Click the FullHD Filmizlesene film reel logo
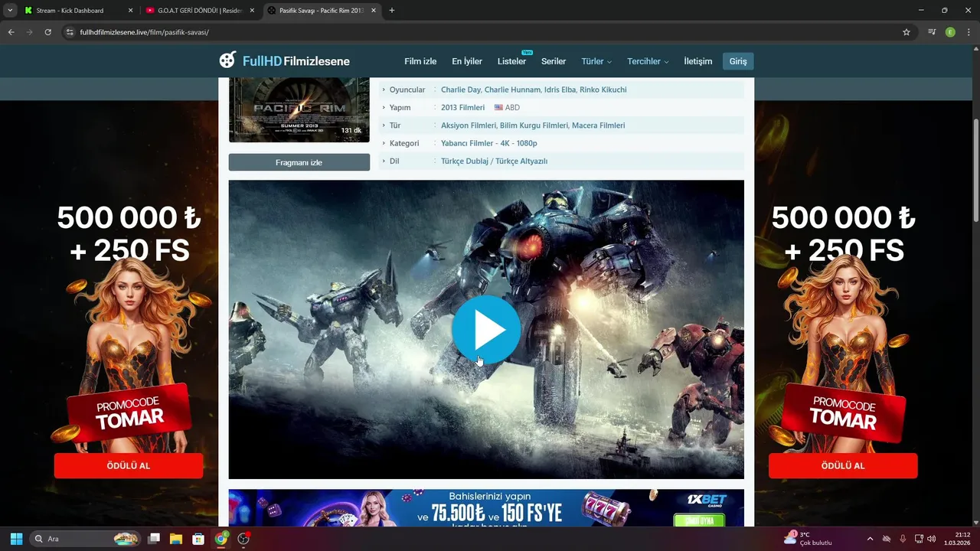 [227, 60]
